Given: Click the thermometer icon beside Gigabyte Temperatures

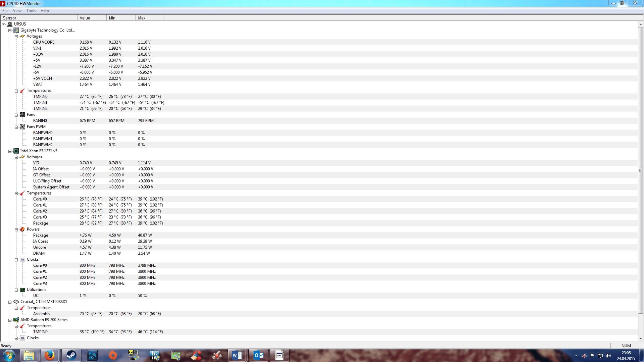Looking at the screenshot, I should [x=22, y=91].
